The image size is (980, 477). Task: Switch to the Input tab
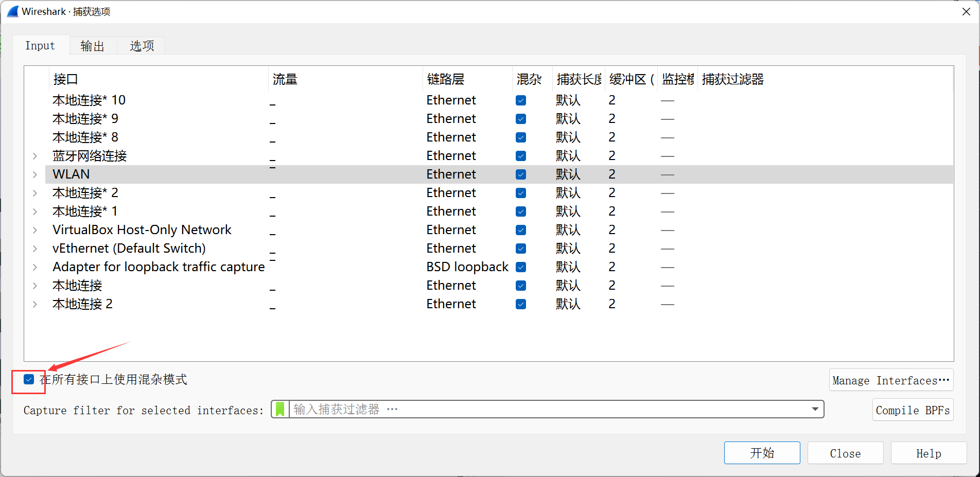point(40,45)
